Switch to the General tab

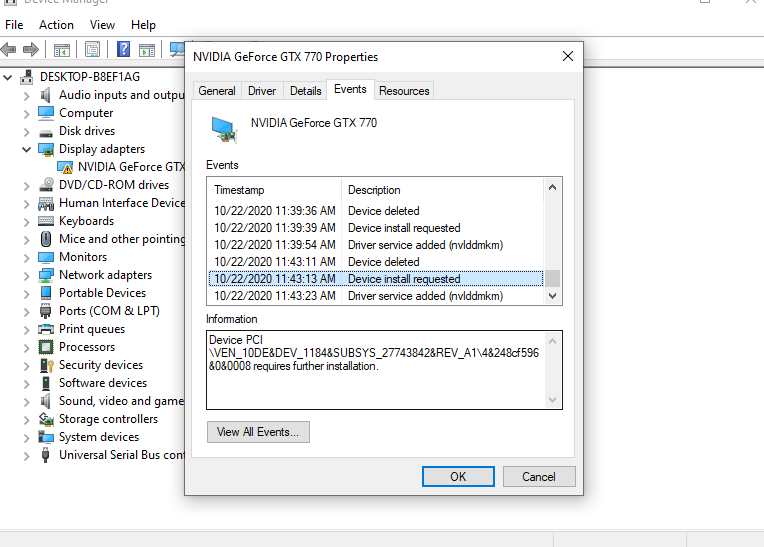click(217, 91)
